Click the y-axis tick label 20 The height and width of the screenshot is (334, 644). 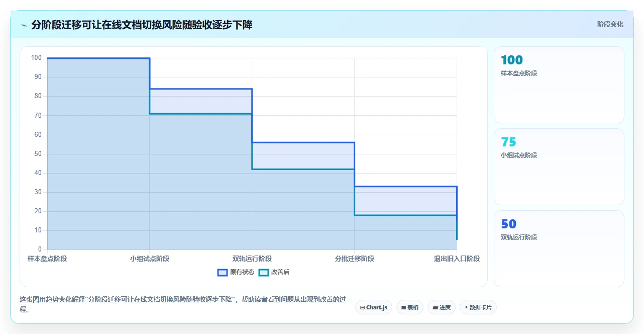(x=38, y=211)
